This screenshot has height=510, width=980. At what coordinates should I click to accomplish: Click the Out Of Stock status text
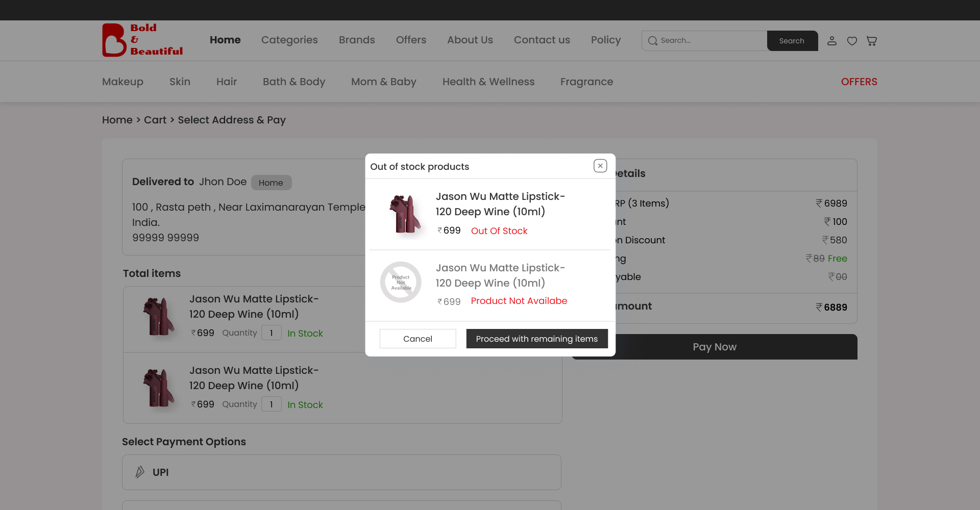click(x=499, y=231)
